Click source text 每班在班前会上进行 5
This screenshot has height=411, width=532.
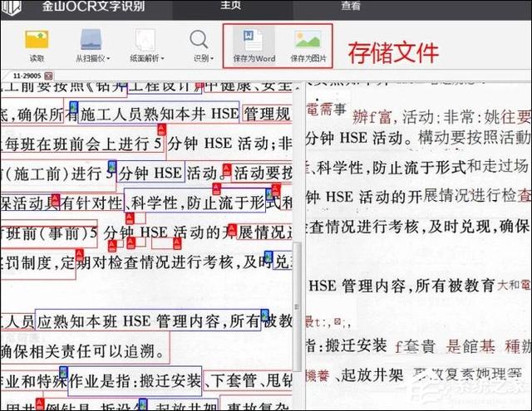83,144
